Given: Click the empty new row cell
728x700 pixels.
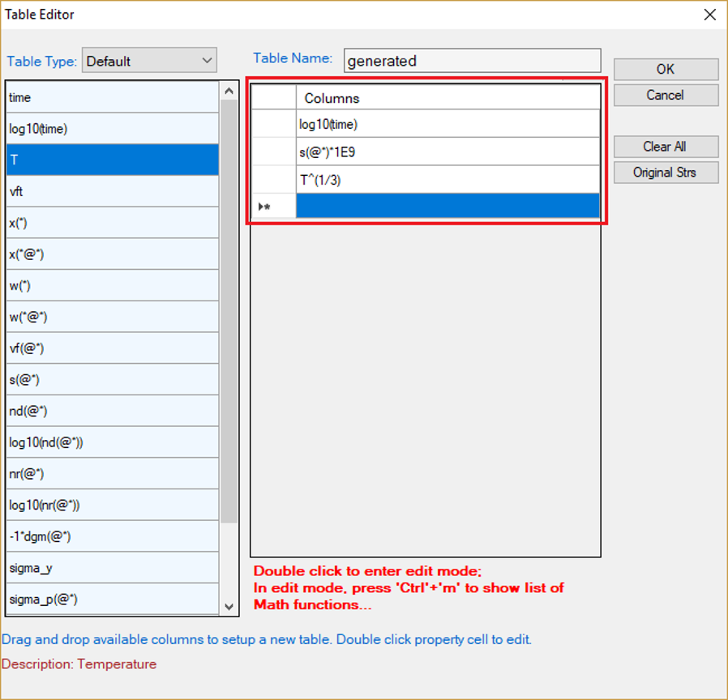Looking at the screenshot, I should (448, 207).
